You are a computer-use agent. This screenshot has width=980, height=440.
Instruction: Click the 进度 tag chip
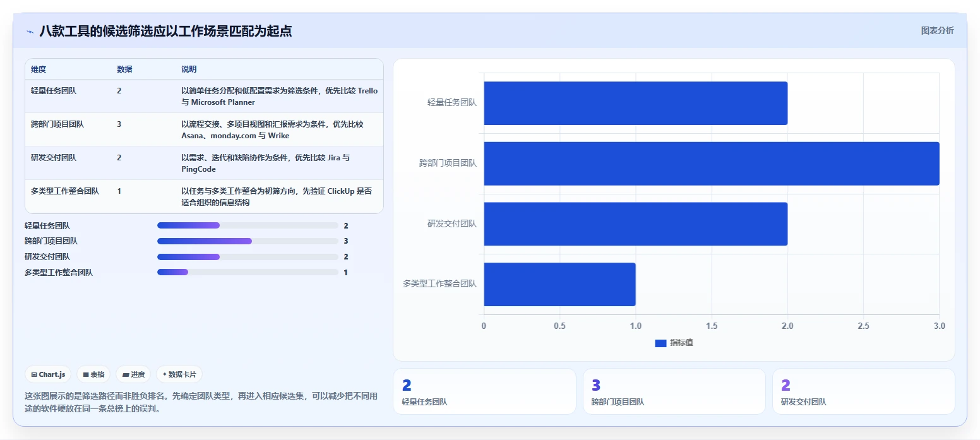click(133, 374)
